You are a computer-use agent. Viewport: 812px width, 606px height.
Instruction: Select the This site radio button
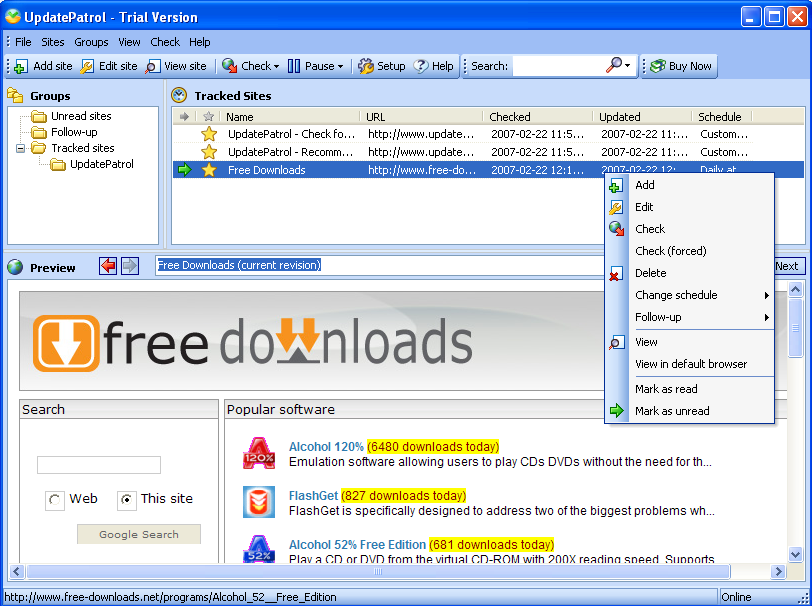coord(126,500)
